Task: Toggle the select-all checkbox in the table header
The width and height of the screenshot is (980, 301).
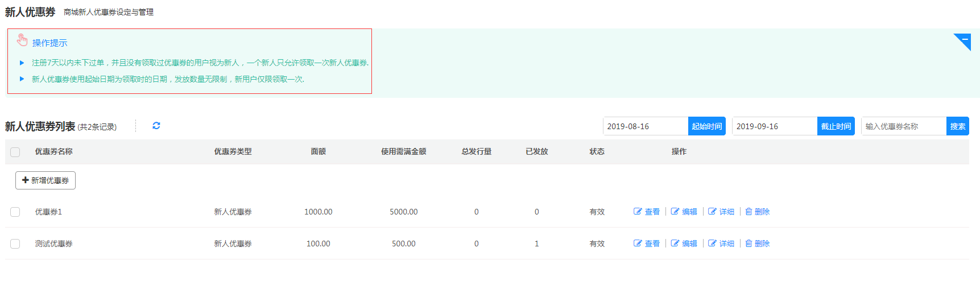Action: 15,152
